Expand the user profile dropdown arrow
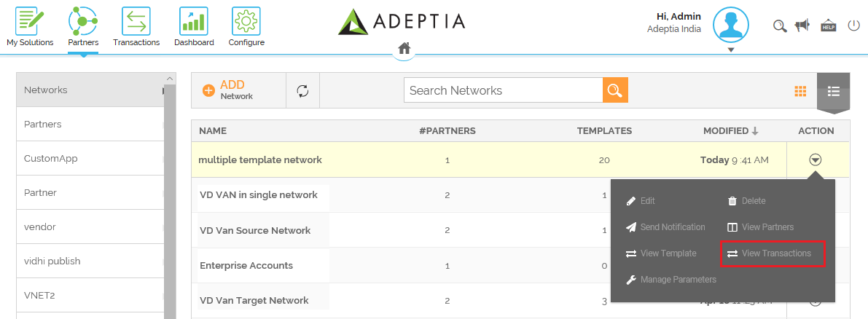This screenshot has height=319, width=868. 731,50
